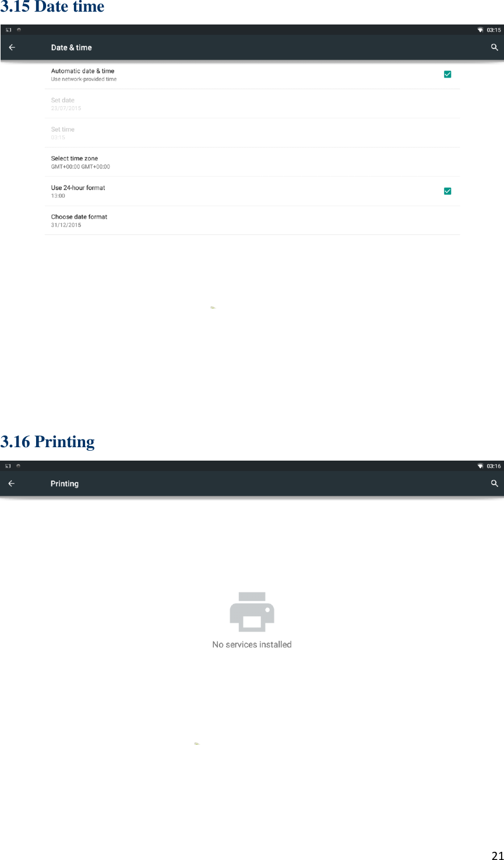Viewport: 504px width, 860px height.
Task: Open search in Date & time screen
Action: (x=494, y=48)
